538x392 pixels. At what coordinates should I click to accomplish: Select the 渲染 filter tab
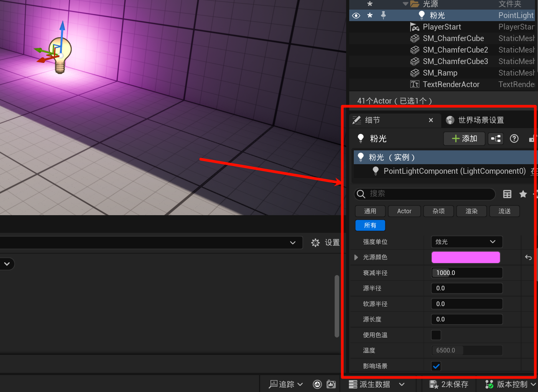[x=471, y=211]
